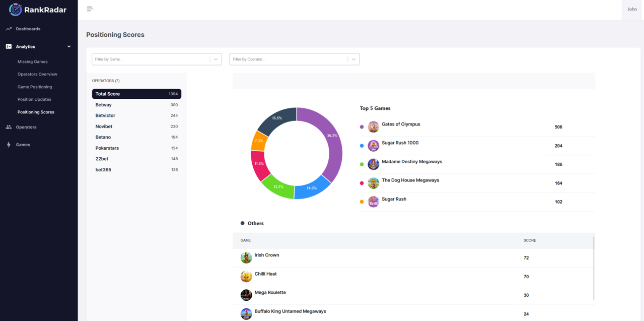
Task: Open the Filter By Game dropdown arrow
Action: pyautogui.click(x=216, y=59)
